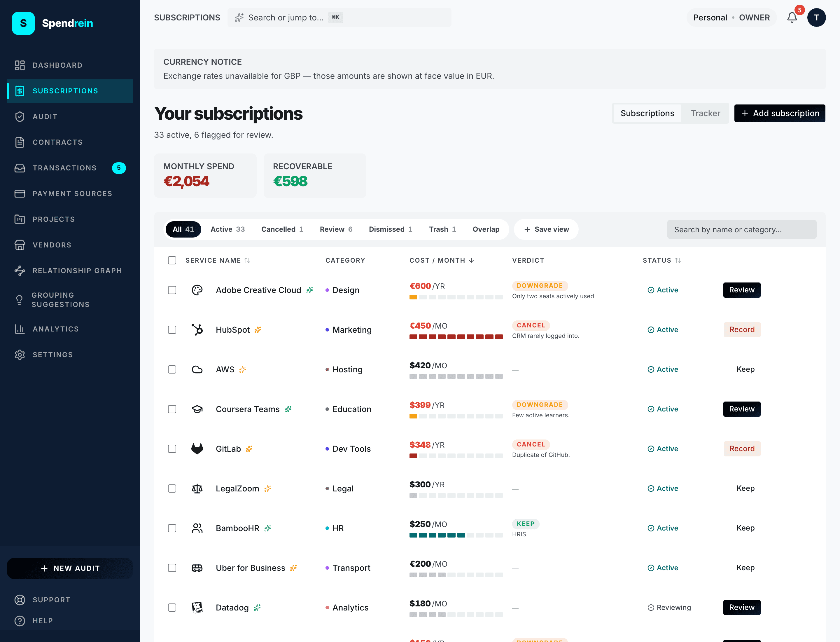Click the sparkle icon next to HubSpot
The height and width of the screenshot is (642, 840).
pos(258,330)
